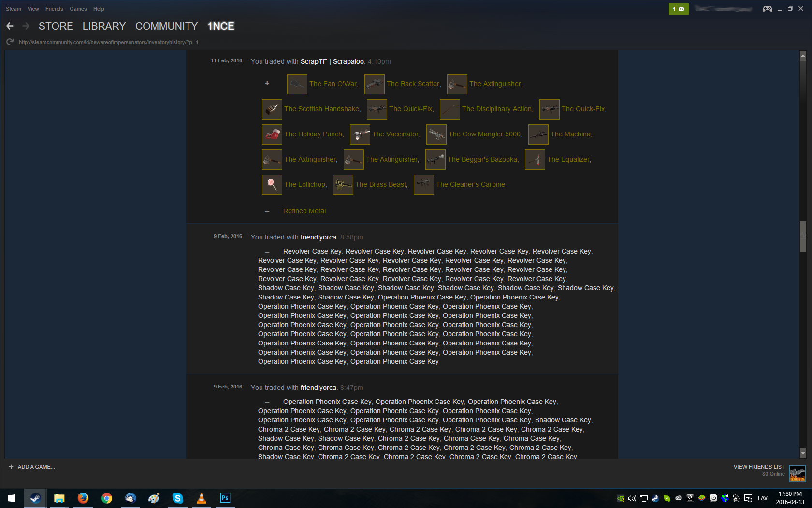Viewport: 812px width, 508px height.
Task: Open the Games menu
Action: tap(78, 9)
